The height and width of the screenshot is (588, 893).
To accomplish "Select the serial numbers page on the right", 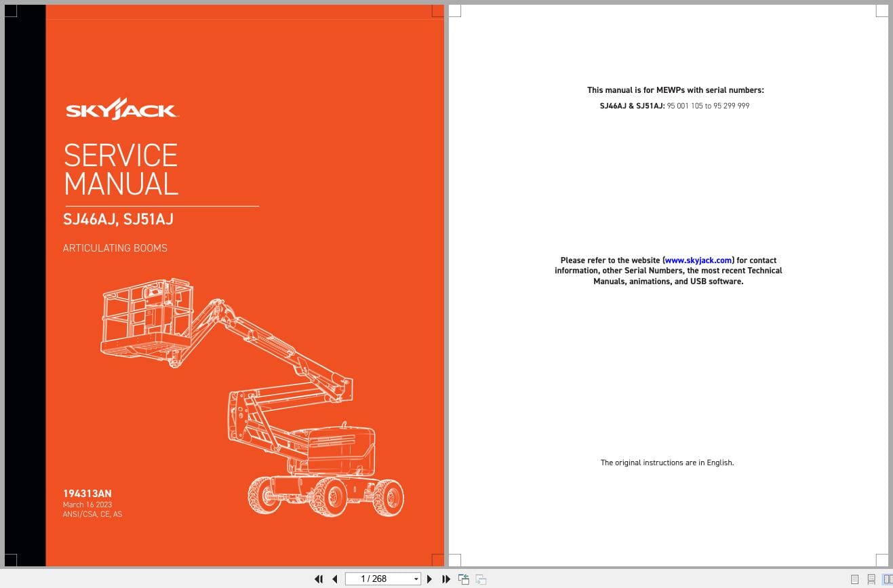I will coord(668,285).
